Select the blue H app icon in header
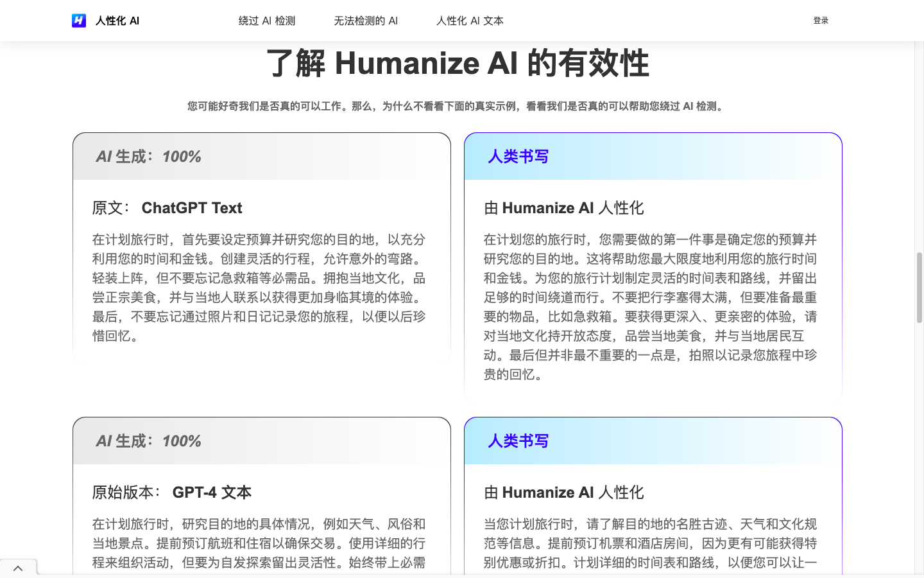This screenshot has width=924, height=578. (x=78, y=20)
